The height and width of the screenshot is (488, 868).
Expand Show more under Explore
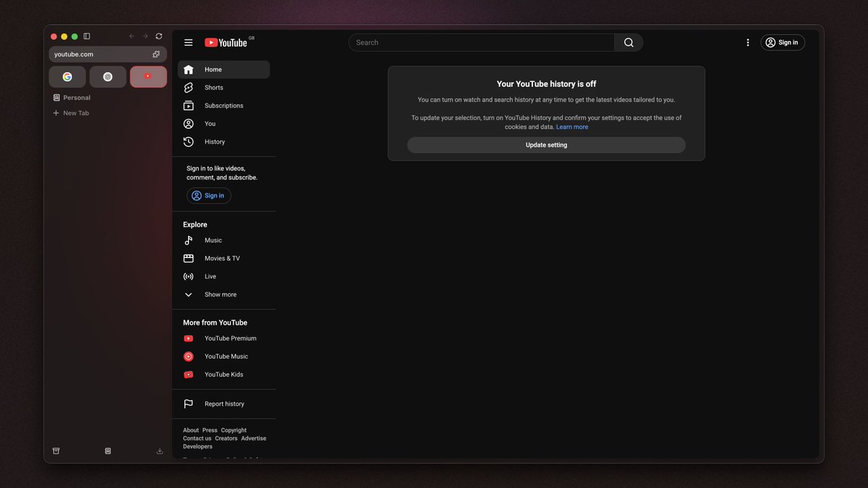pos(224,294)
